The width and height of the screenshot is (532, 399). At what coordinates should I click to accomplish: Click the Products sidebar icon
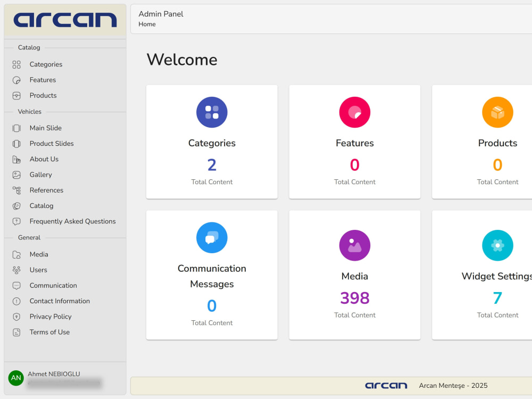16,96
